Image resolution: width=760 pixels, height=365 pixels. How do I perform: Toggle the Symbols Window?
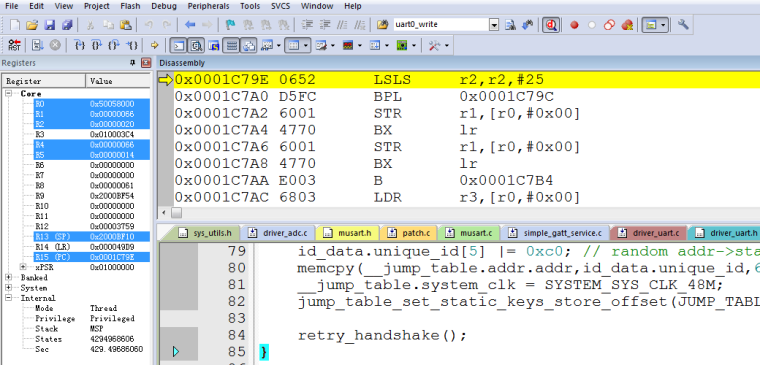(x=214, y=46)
